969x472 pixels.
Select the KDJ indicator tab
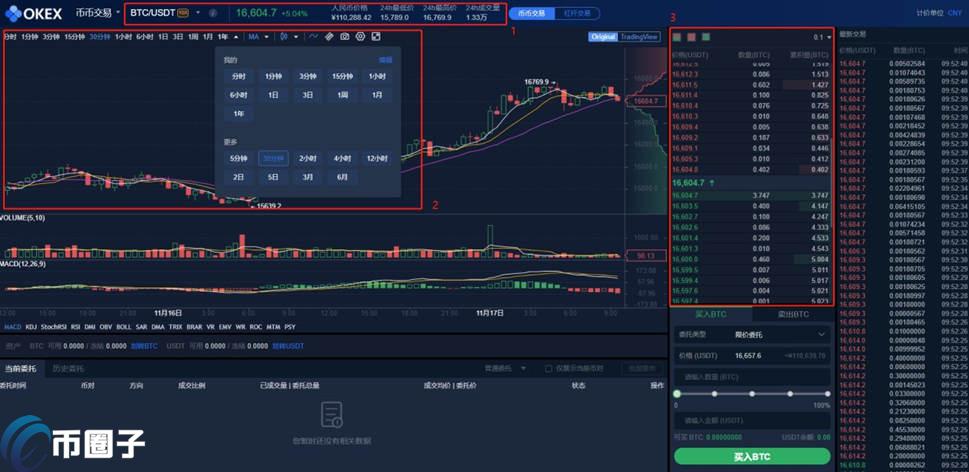tap(31, 327)
